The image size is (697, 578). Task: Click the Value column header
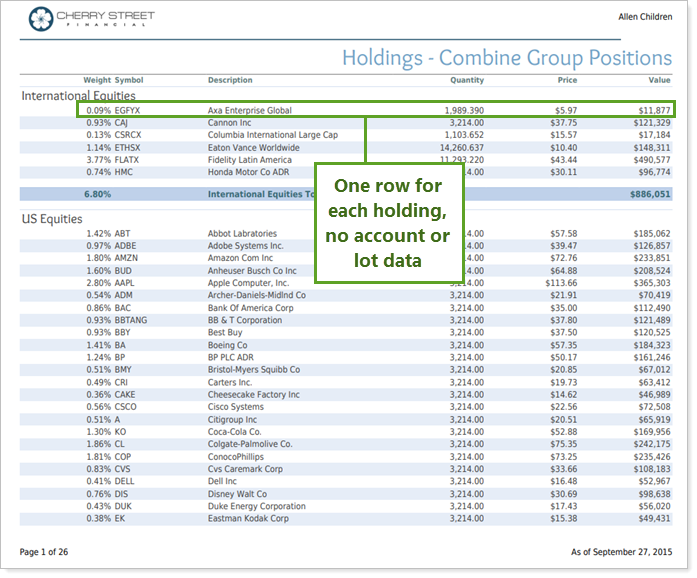(659, 80)
